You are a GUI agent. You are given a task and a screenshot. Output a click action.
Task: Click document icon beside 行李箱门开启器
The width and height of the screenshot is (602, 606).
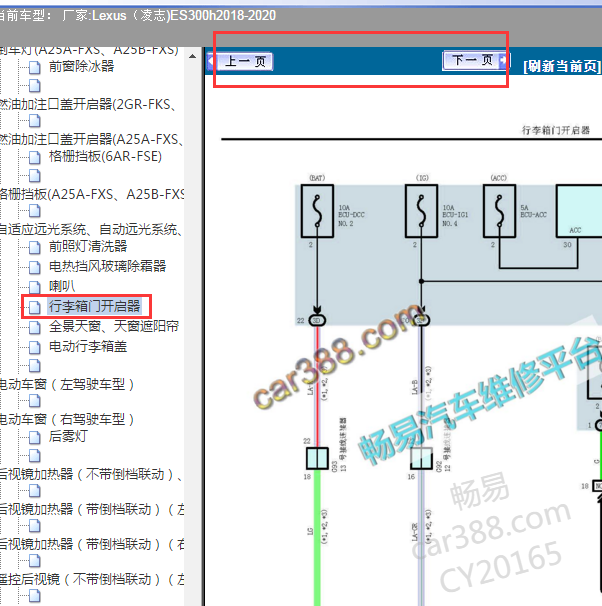tap(35, 307)
